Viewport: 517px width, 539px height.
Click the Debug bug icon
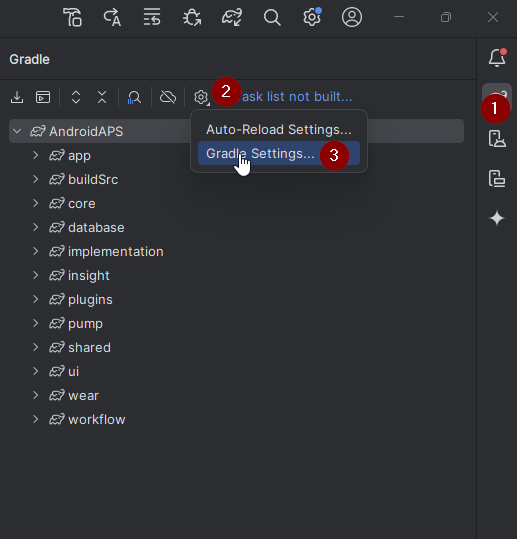tap(192, 17)
